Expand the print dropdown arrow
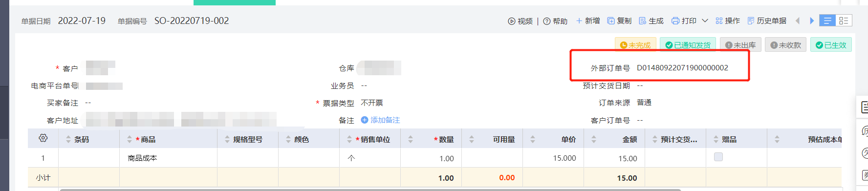This screenshot has height=191, width=868. [705, 21]
